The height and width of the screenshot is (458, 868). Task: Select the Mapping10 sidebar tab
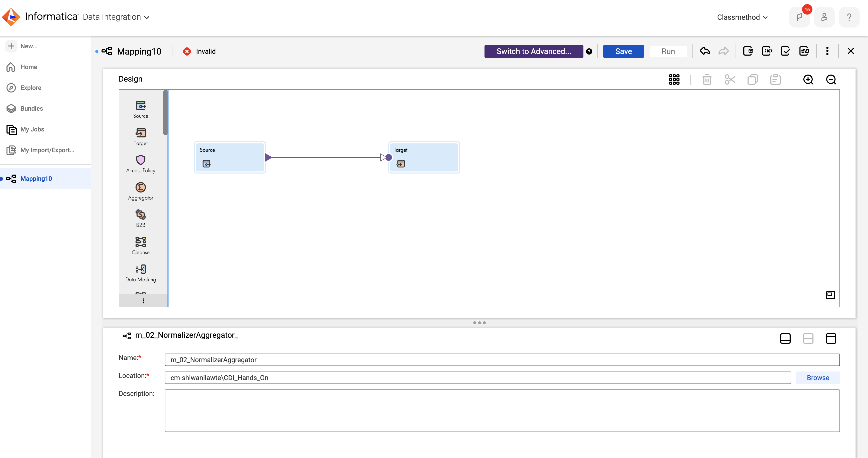45,179
